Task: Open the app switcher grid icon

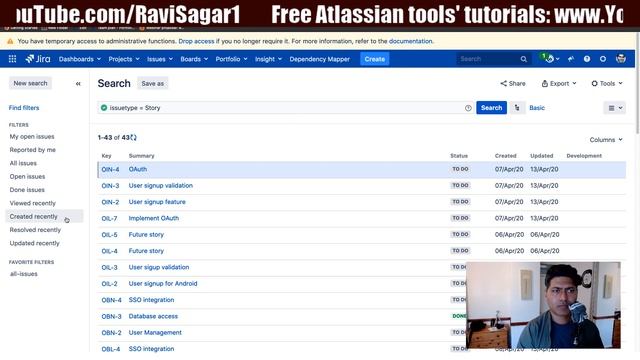Action: click(x=12, y=59)
